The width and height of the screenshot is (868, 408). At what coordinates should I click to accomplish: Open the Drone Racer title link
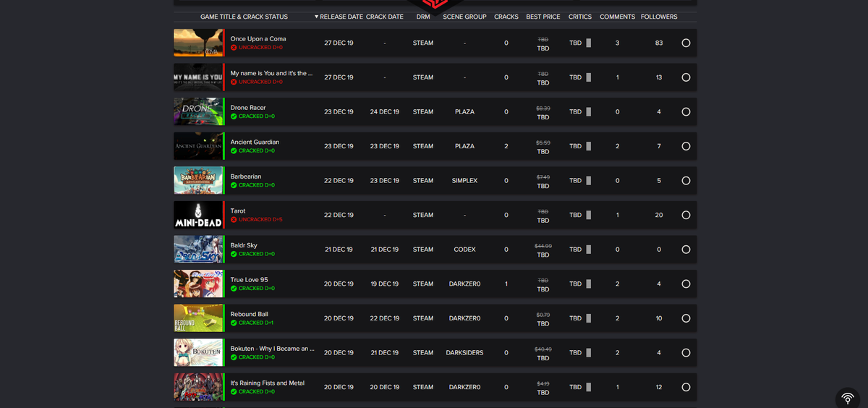tap(248, 108)
